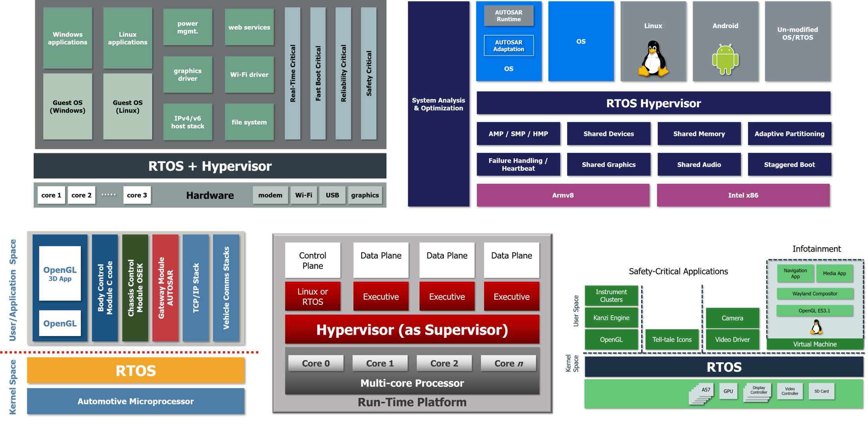Expand the System Analysis & Optimization panel
The width and height of the screenshot is (868, 426).
pyautogui.click(x=439, y=104)
